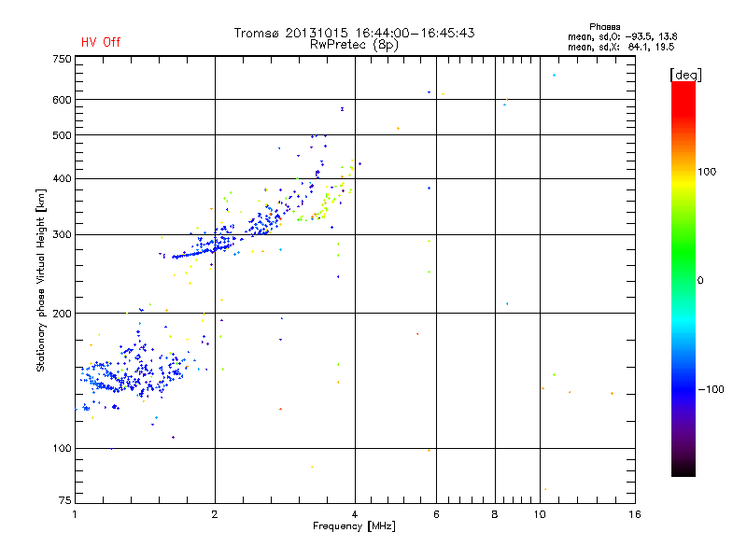The height and width of the screenshot is (560, 747).
Task: Click the x-axis tick label '8'
Action: tap(495, 514)
